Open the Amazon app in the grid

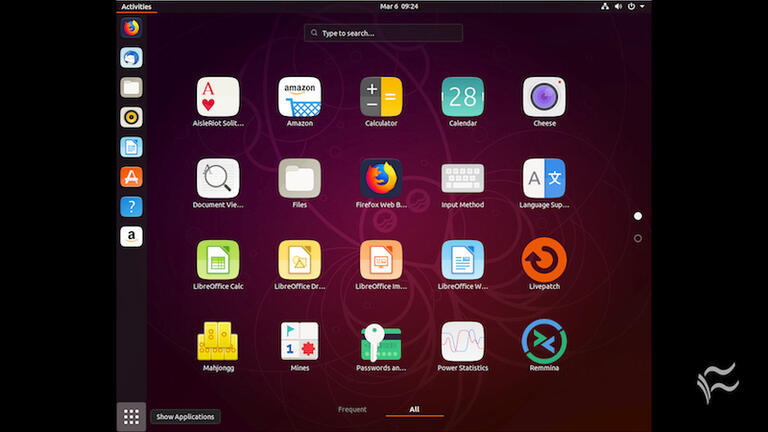(300, 97)
